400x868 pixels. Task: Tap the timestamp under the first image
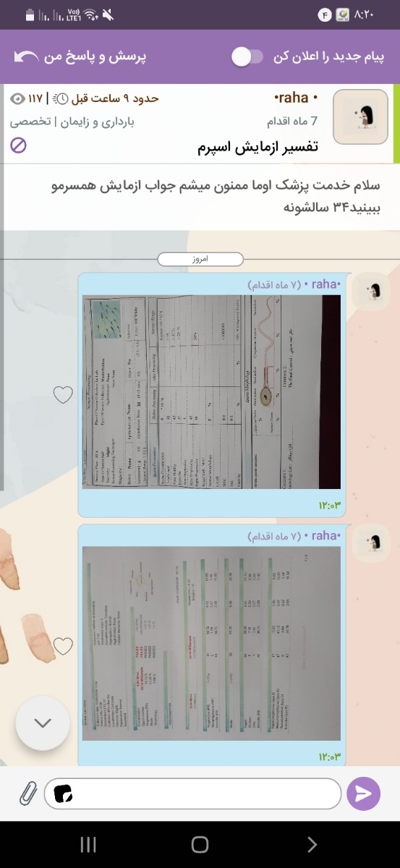point(328,504)
